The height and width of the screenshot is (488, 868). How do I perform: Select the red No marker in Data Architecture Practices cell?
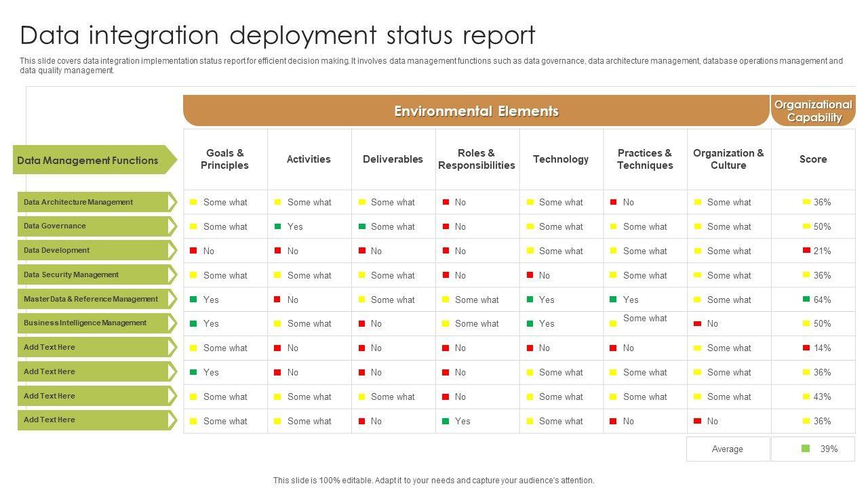[x=614, y=202]
